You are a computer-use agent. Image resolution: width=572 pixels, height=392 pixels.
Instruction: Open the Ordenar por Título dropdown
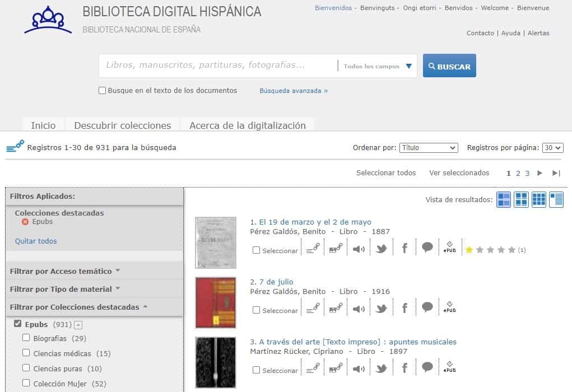point(429,148)
